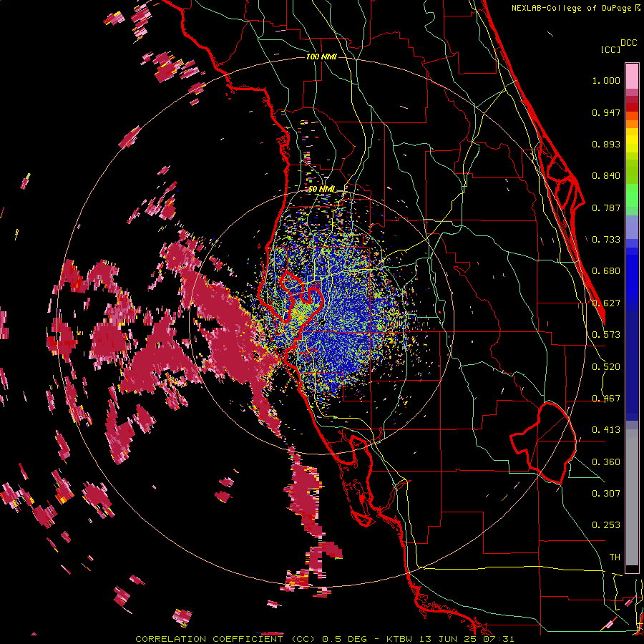Select the 0.573 scale value

pos(606,335)
